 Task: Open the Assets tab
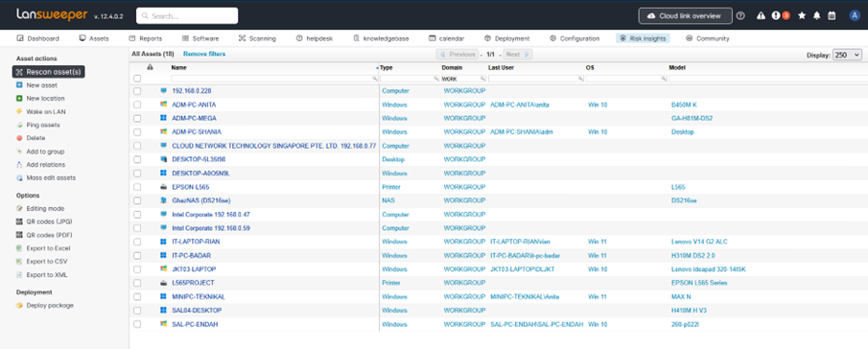94,38
